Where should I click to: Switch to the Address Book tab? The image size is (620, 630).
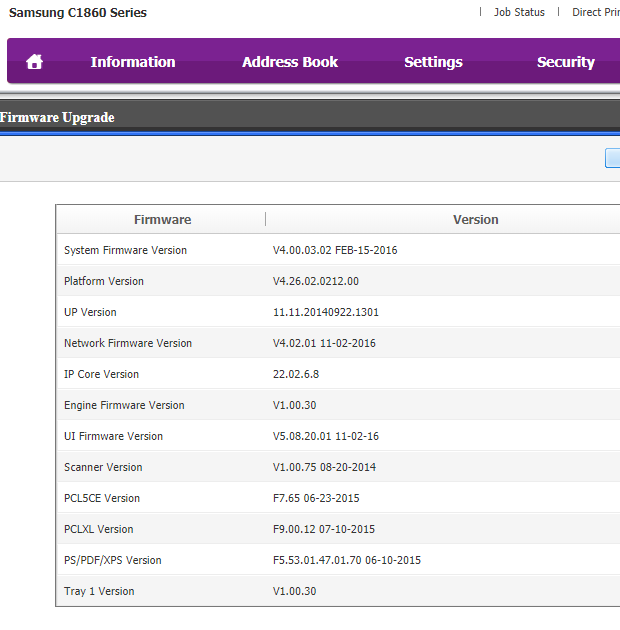(290, 62)
